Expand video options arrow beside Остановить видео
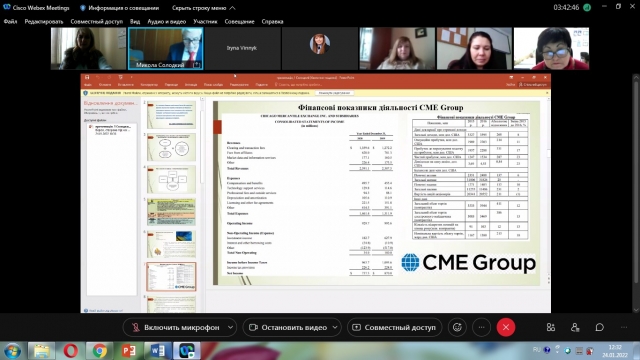This screenshot has width=640, height=360. pyautogui.click(x=335, y=327)
